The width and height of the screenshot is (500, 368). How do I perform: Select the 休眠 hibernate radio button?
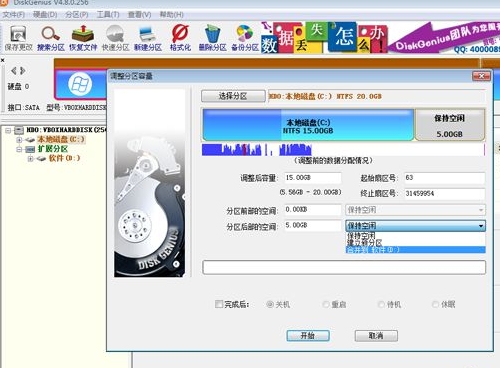[x=435, y=304]
